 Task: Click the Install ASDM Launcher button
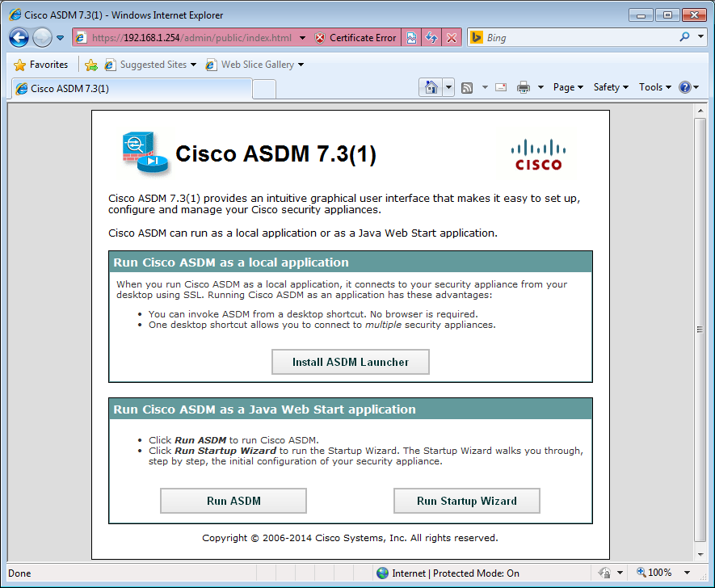point(350,362)
